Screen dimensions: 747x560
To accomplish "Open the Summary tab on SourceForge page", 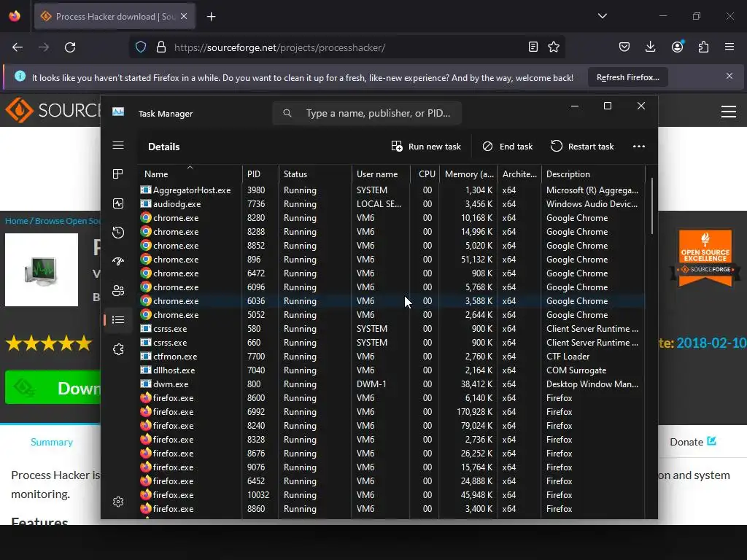I will pos(52,442).
